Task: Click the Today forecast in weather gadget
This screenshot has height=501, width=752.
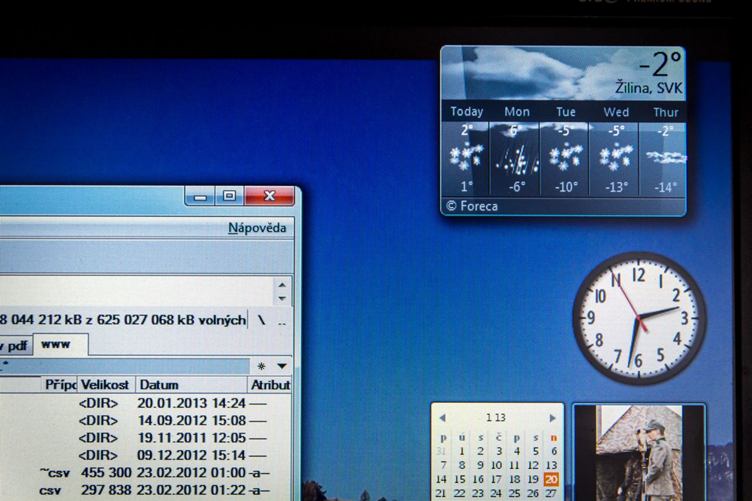Action: pos(466,150)
